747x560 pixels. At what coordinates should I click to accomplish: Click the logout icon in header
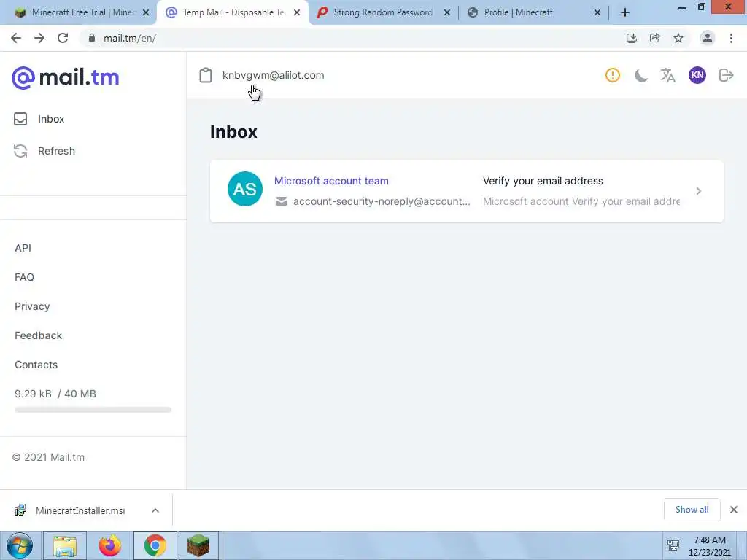coord(726,75)
